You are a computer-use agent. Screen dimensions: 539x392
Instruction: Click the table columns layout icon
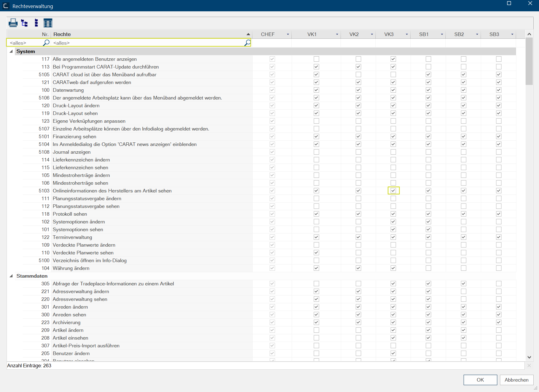pyautogui.click(x=48, y=23)
